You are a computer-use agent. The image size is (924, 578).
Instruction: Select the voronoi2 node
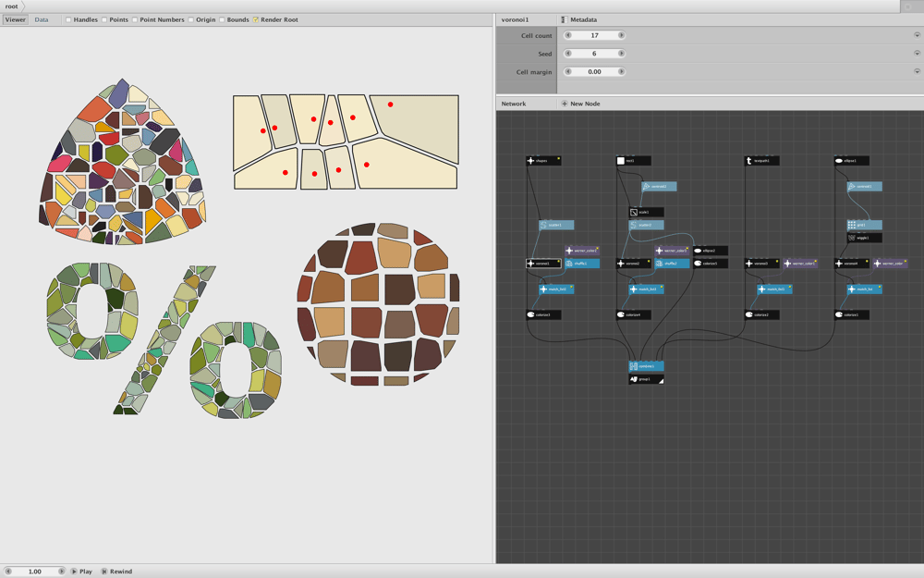[634, 264]
